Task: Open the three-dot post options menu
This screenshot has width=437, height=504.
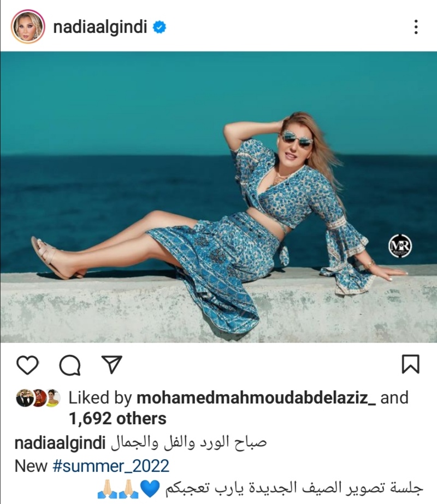Action: click(416, 27)
